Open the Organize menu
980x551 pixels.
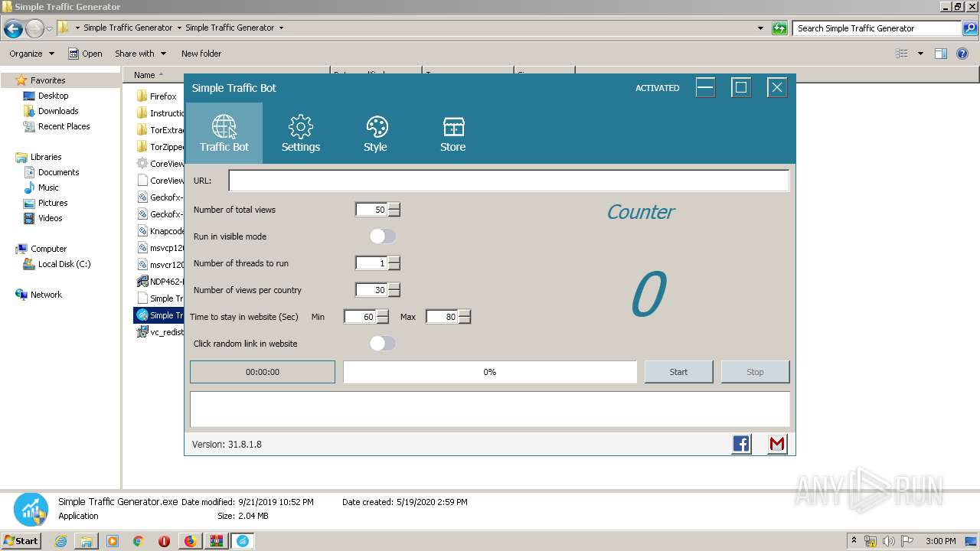[x=32, y=54]
